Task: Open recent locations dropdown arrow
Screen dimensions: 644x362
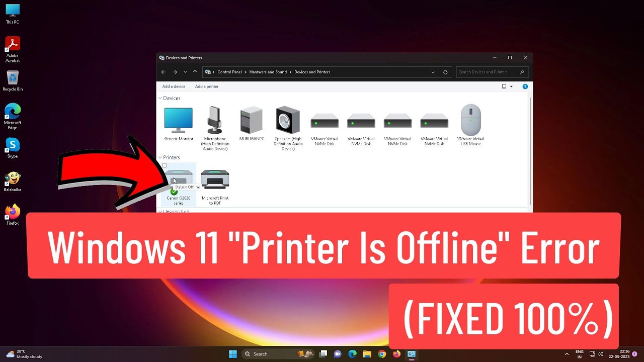Action: point(185,72)
